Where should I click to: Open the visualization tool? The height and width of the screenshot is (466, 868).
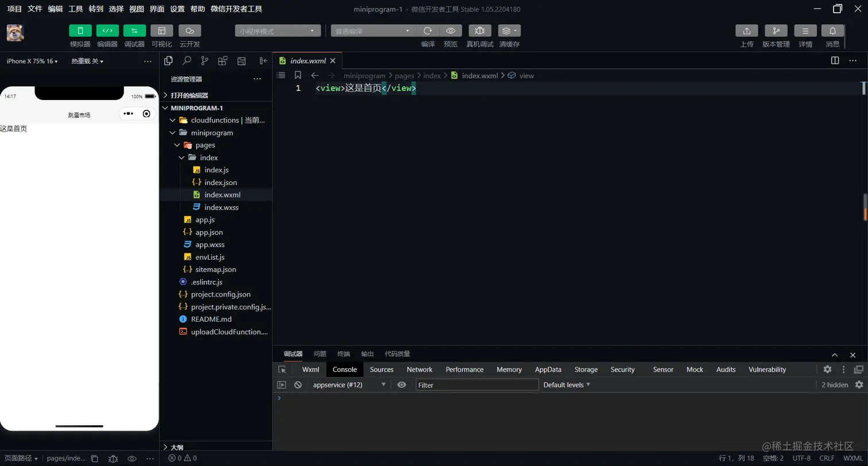click(x=161, y=30)
